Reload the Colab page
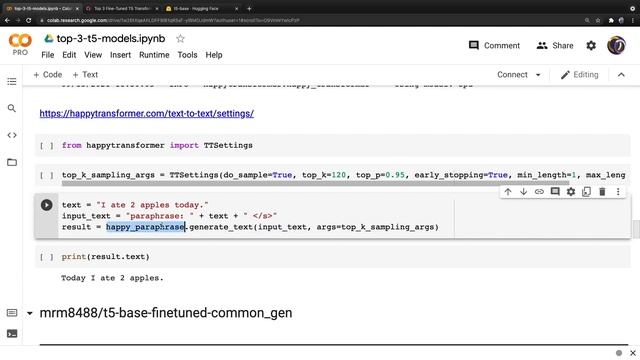 pyautogui.click(x=29, y=20)
